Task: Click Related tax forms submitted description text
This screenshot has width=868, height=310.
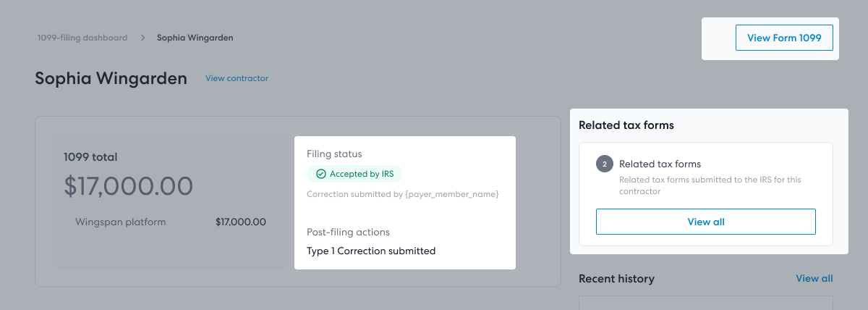Action: 710,185
